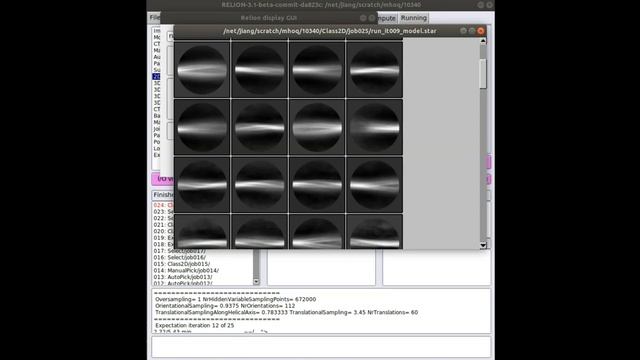Image resolution: width=640 pixels, height=360 pixels.
Task: Minimize the main RELION-3.1 window
Action: 480,5
